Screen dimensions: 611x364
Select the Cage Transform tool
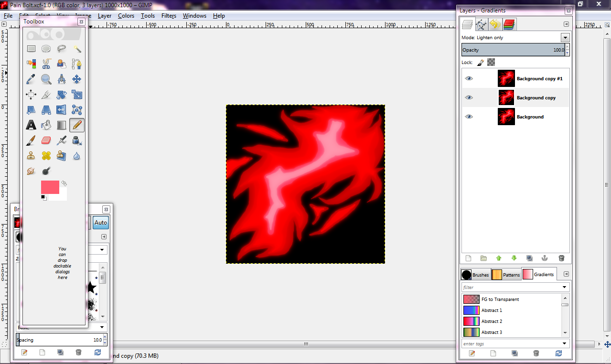[77, 110]
